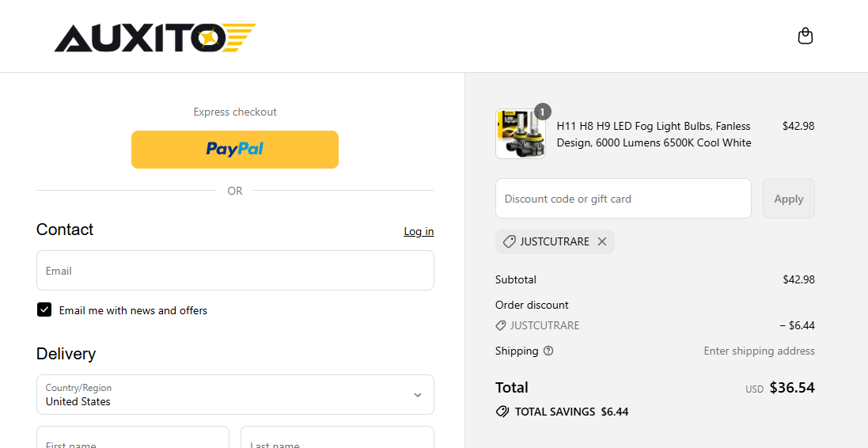This screenshot has height=448, width=868.
Task: Click the tag icon in JUSTCUTRARE chip
Action: click(510, 241)
